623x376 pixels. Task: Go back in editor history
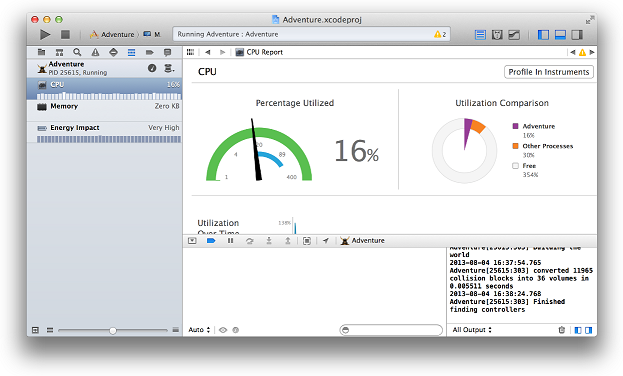pos(207,52)
